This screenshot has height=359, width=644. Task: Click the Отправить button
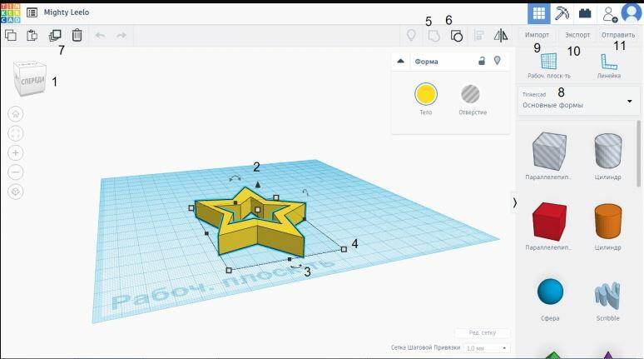click(618, 35)
